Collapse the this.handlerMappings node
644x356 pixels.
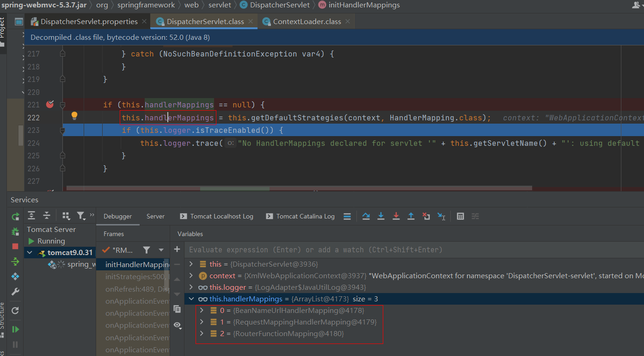click(x=191, y=299)
